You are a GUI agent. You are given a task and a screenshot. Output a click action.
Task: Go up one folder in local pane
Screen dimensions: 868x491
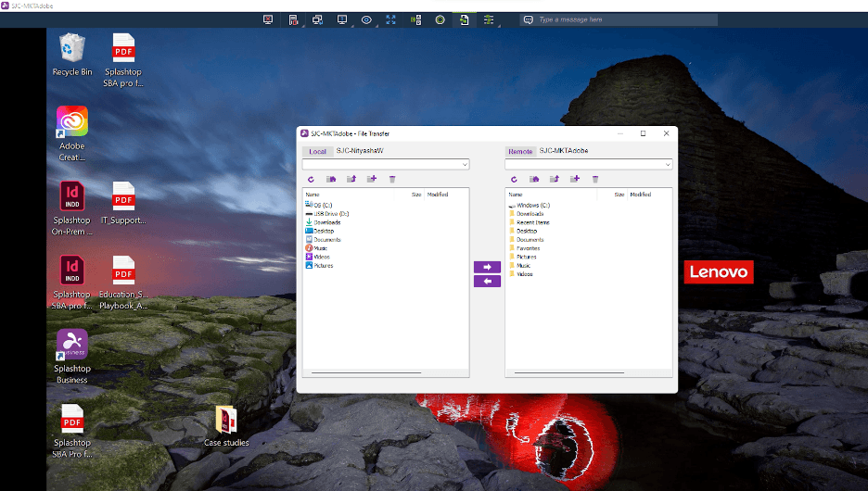[351, 179]
